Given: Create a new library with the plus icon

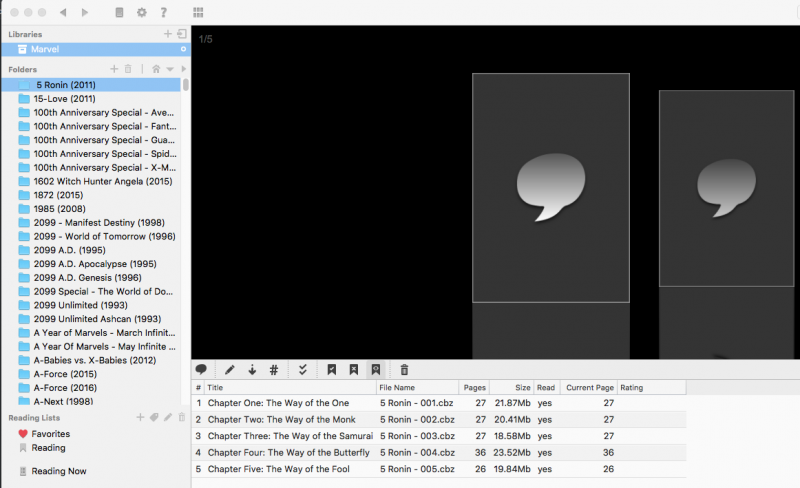Looking at the screenshot, I should (x=167, y=34).
